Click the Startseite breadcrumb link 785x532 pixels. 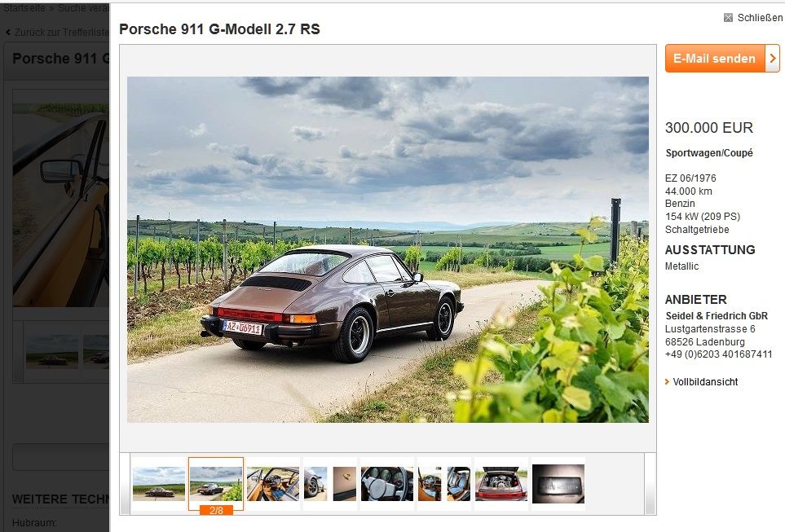tap(24, 8)
